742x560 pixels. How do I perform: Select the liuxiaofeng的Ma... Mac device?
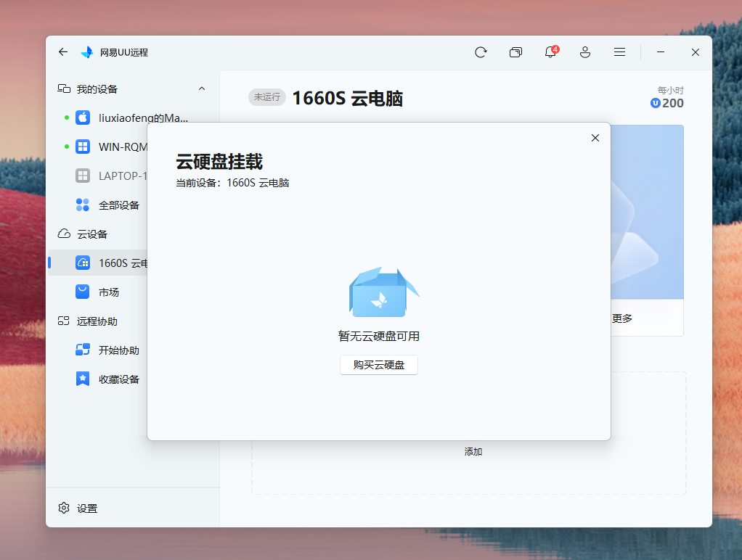[132, 118]
